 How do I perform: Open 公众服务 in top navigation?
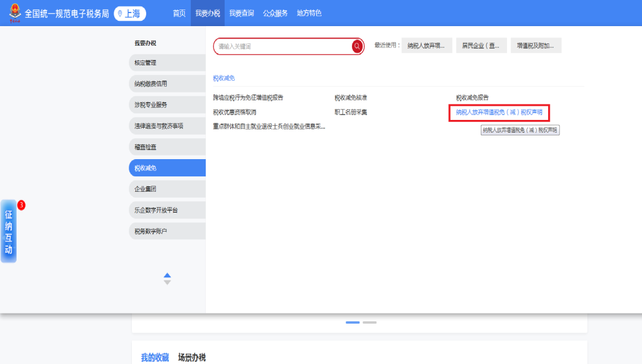pyautogui.click(x=275, y=13)
